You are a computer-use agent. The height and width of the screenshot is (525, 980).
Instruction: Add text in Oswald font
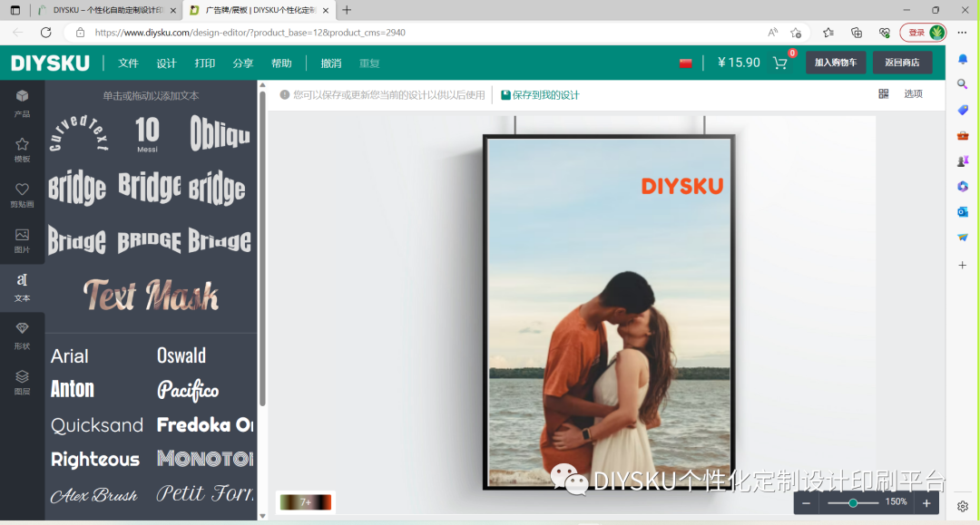tap(181, 355)
